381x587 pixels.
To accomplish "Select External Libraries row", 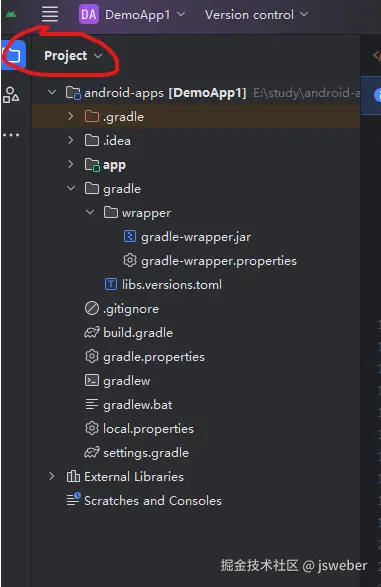I will 196,476.
